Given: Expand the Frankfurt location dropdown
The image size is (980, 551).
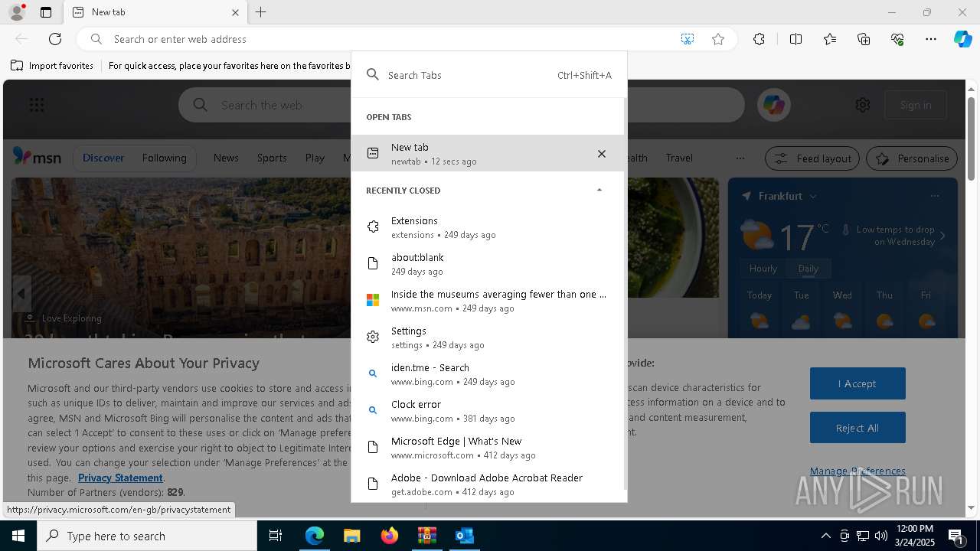Looking at the screenshot, I should pyautogui.click(x=813, y=197).
